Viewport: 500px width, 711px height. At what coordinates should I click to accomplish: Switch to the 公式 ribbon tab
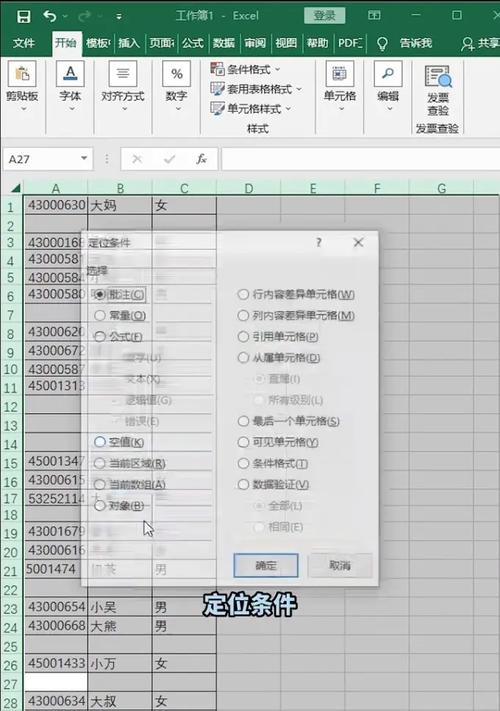pos(193,43)
